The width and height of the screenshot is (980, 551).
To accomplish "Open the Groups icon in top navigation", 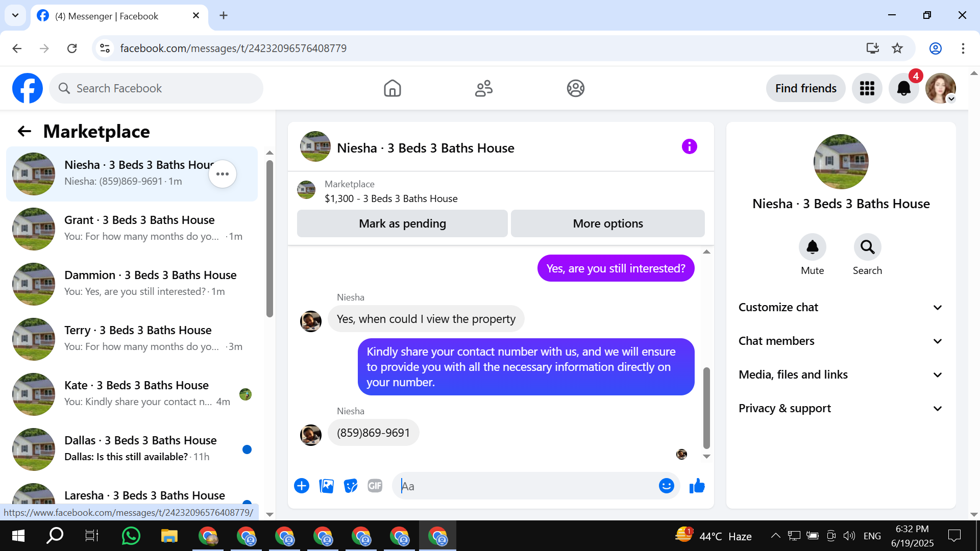I will [x=575, y=88].
